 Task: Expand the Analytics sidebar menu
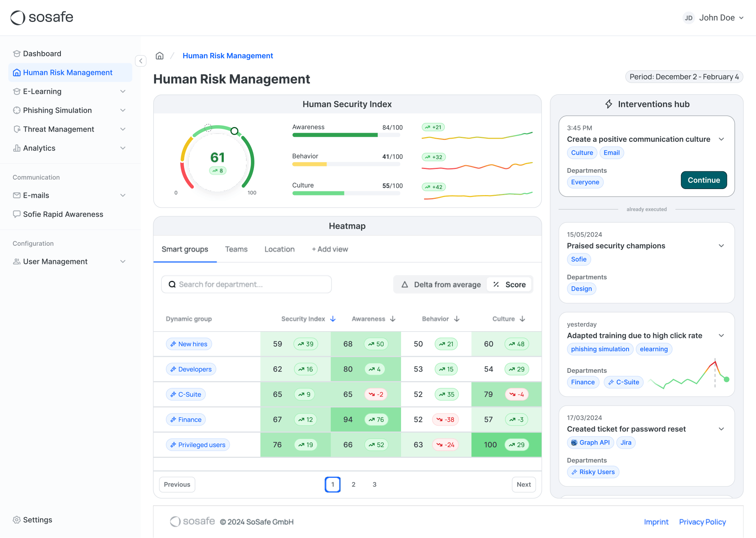coord(123,148)
